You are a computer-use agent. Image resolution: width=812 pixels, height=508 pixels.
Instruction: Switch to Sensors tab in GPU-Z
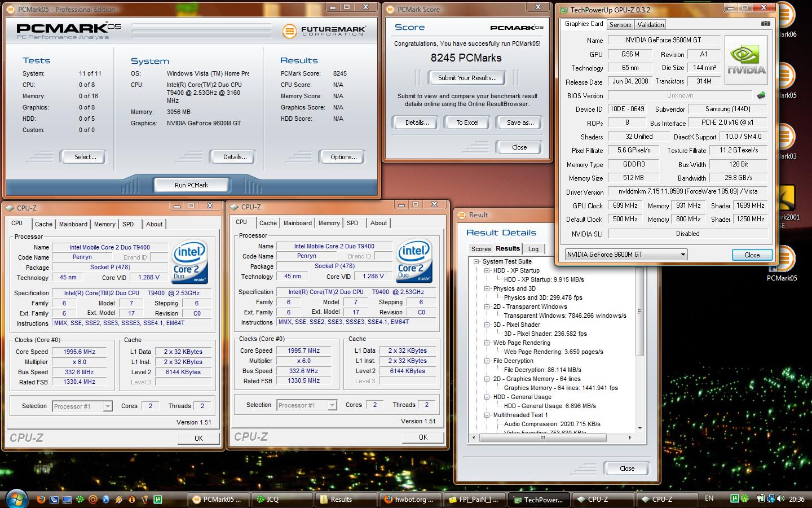pyautogui.click(x=620, y=25)
